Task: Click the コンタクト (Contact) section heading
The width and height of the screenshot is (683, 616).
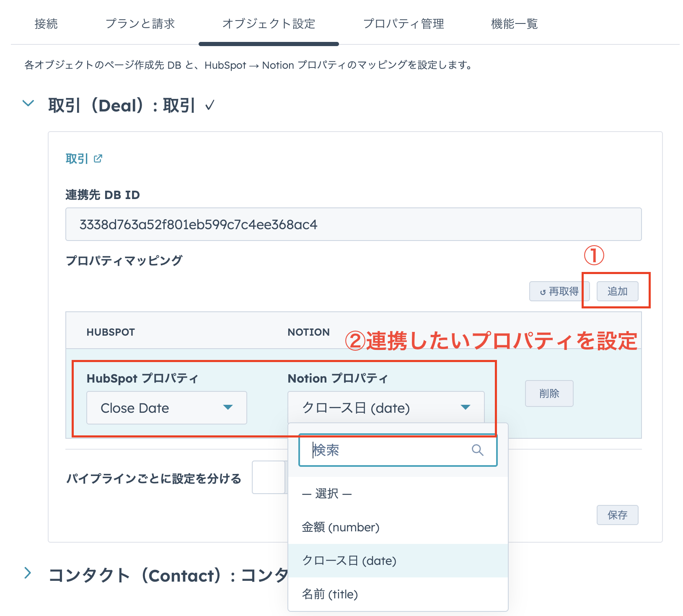Action: pos(168,575)
